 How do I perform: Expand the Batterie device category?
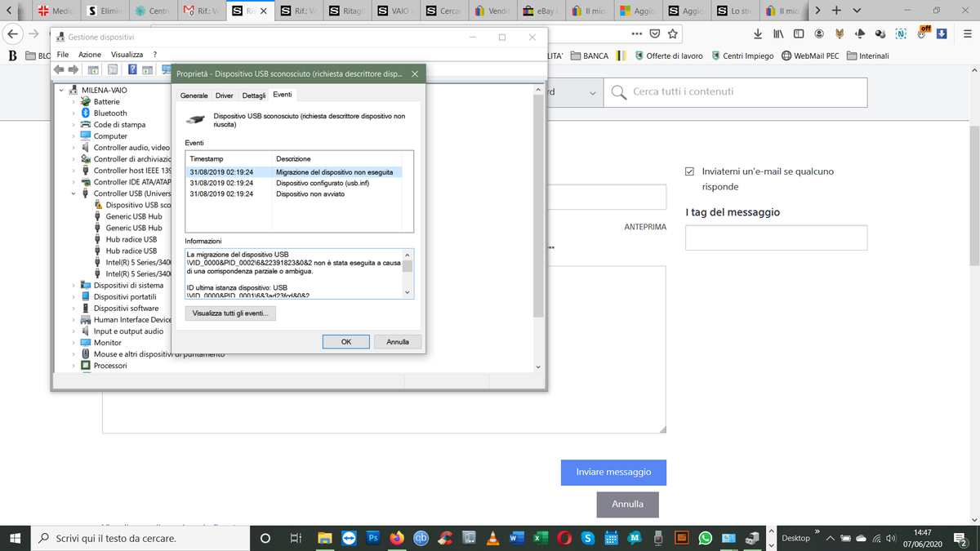73,102
